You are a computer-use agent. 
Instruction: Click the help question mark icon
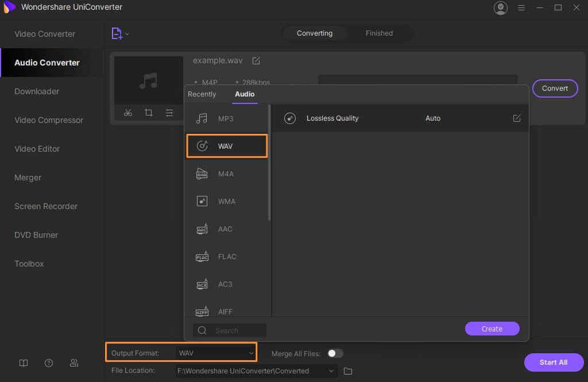[x=49, y=363]
